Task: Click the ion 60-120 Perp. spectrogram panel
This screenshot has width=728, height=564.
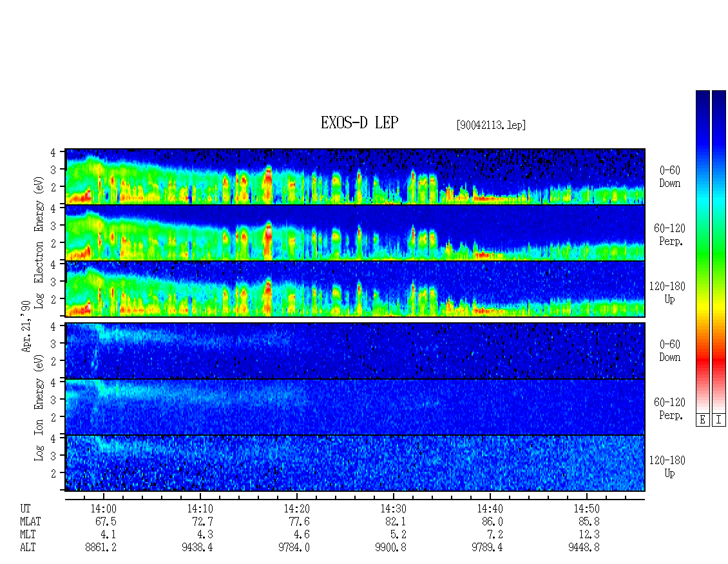Action: pos(355,407)
